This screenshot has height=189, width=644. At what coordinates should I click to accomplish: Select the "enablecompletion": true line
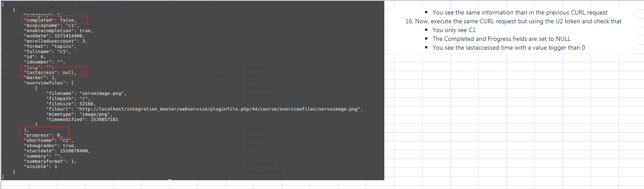coord(58,30)
